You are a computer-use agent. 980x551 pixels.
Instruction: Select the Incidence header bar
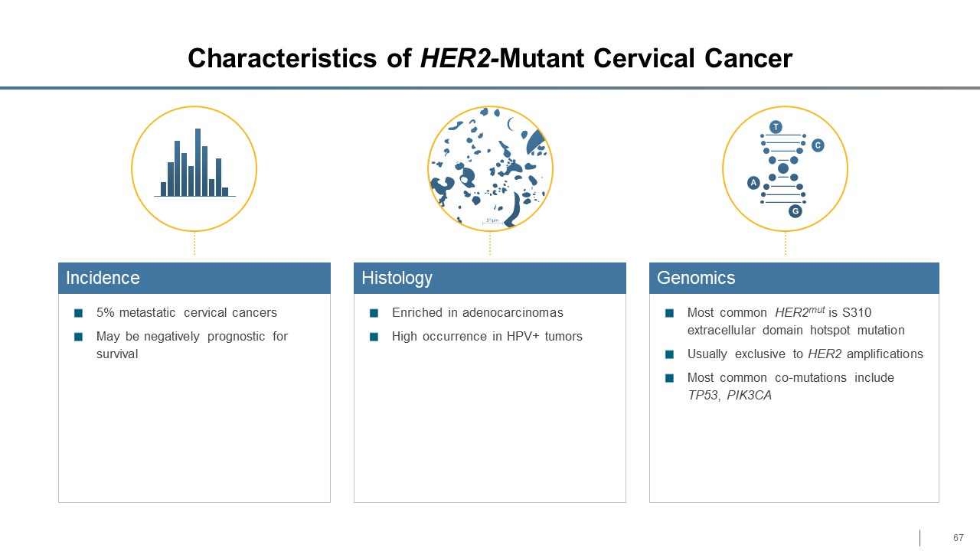pos(194,278)
